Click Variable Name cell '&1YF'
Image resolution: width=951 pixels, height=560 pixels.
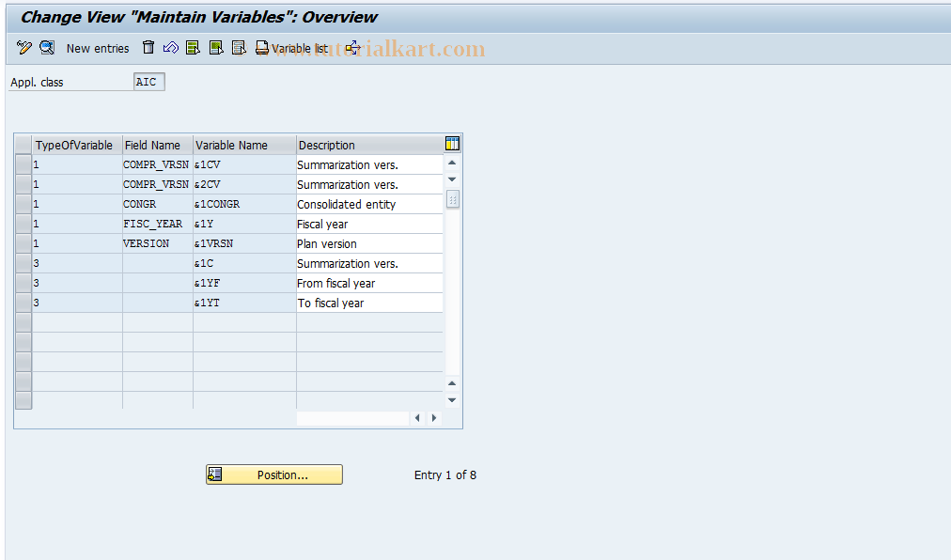[244, 284]
